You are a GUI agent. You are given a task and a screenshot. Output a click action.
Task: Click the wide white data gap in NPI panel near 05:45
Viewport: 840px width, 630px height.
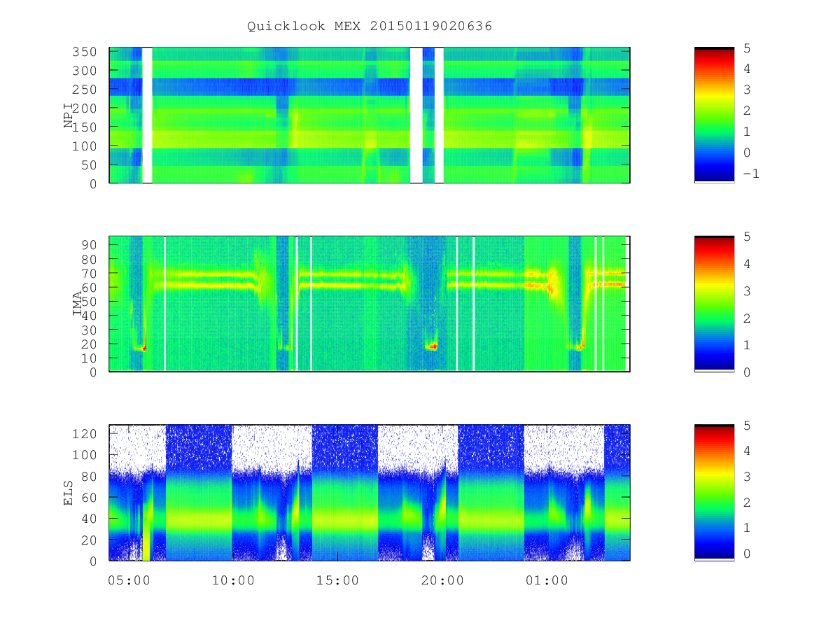[x=147, y=115]
